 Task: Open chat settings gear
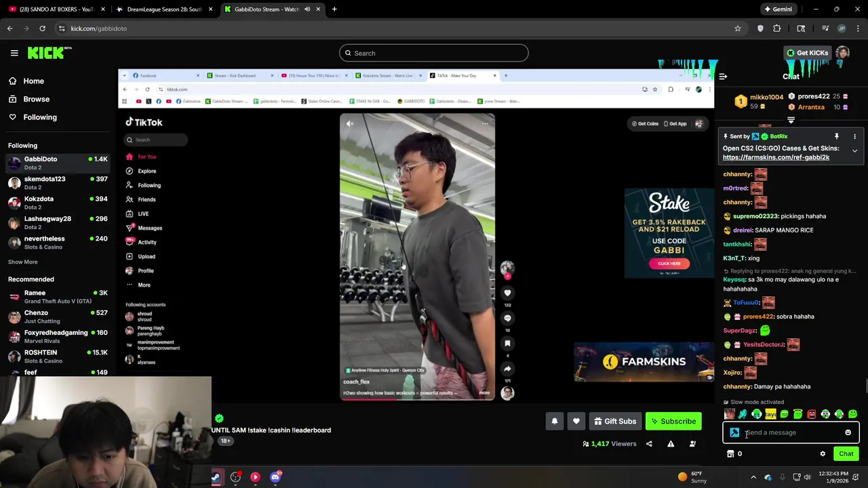[x=823, y=454]
